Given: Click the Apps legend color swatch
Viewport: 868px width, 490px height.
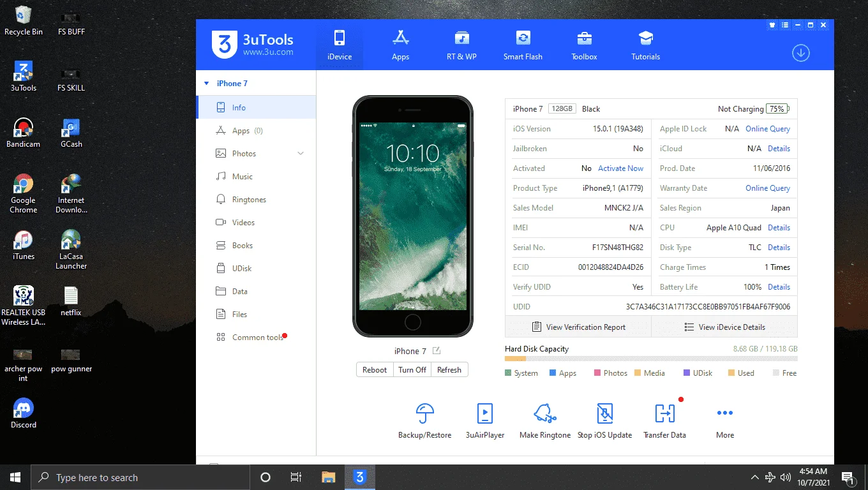Looking at the screenshot, I should (553, 373).
